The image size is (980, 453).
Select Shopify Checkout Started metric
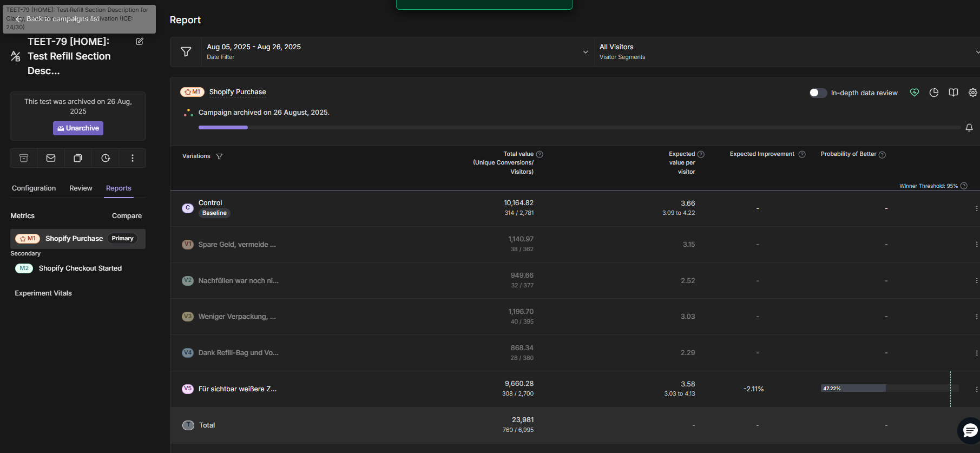(x=80, y=268)
